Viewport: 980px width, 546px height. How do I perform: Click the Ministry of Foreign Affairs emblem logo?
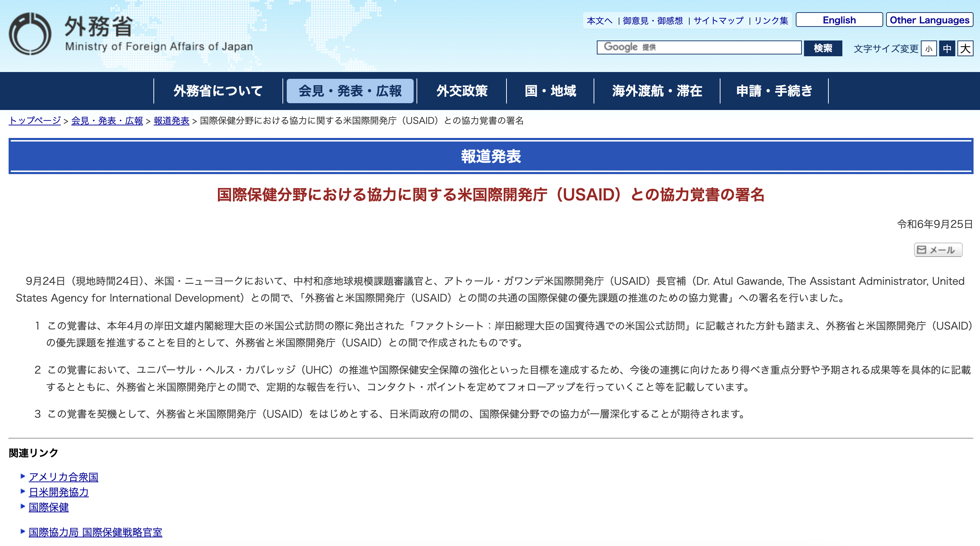coord(30,34)
